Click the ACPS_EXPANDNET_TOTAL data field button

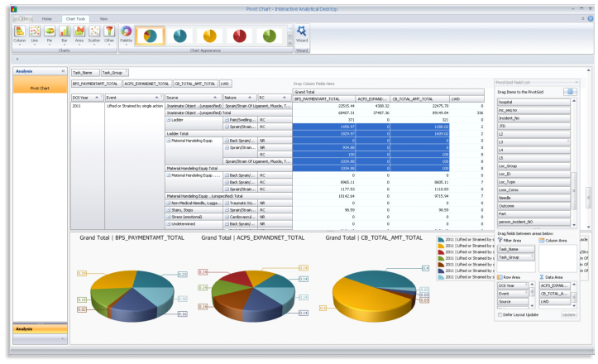(x=147, y=84)
